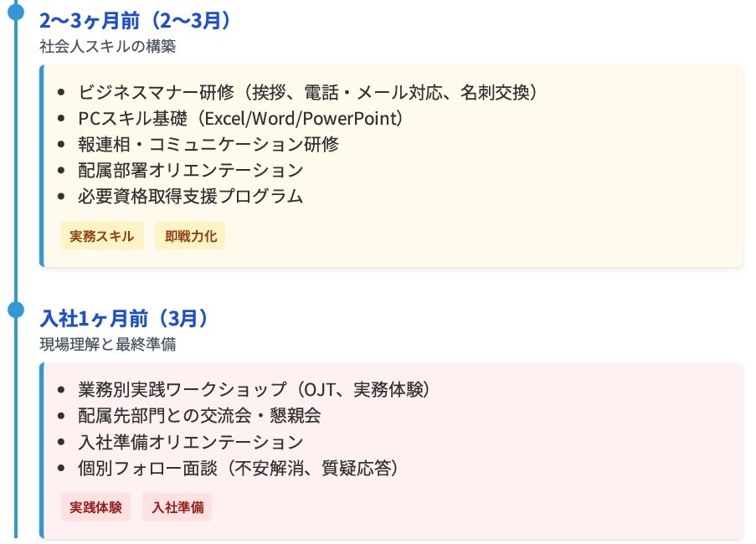Click the 社会人スキルの構築 subtitle
The height and width of the screenshot is (544, 756).
coord(107,46)
